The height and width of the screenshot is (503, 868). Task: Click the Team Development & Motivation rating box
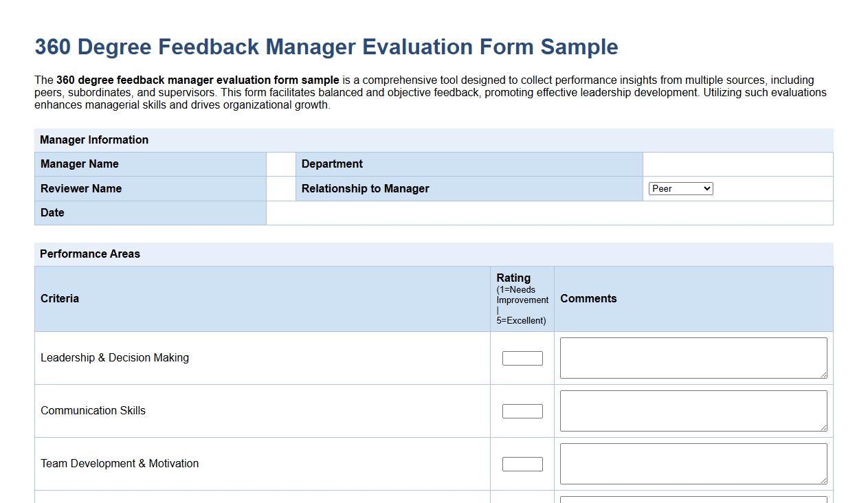click(x=522, y=463)
